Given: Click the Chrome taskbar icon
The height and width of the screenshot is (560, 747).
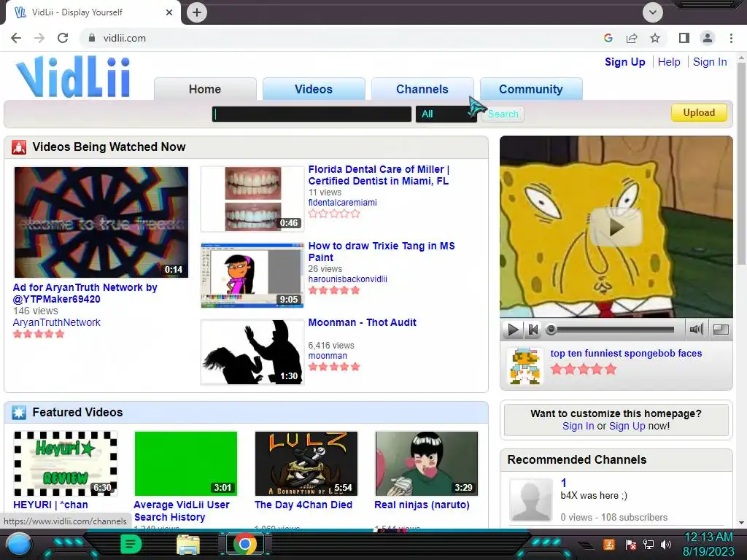Looking at the screenshot, I should click(x=245, y=544).
